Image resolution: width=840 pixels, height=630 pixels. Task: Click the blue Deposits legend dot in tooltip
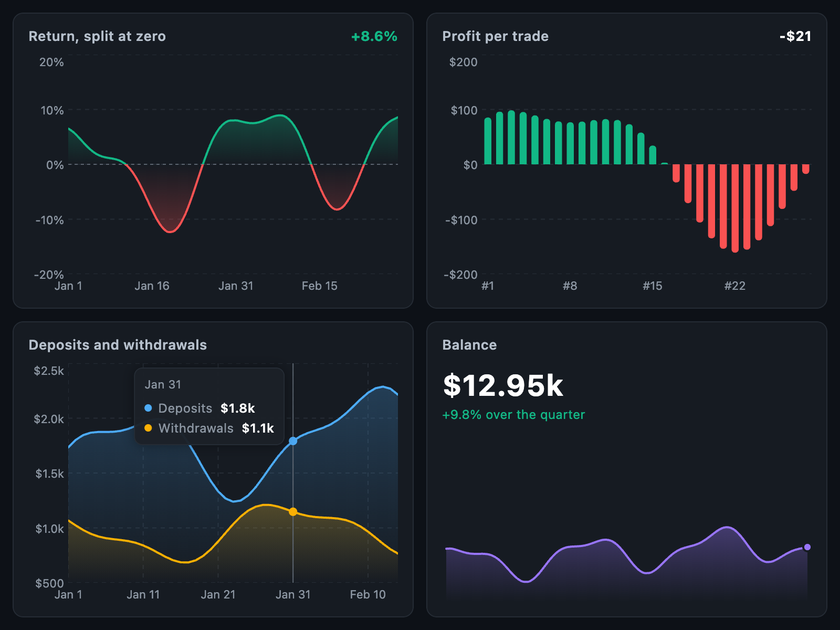pyautogui.click(x=148, y=408)
